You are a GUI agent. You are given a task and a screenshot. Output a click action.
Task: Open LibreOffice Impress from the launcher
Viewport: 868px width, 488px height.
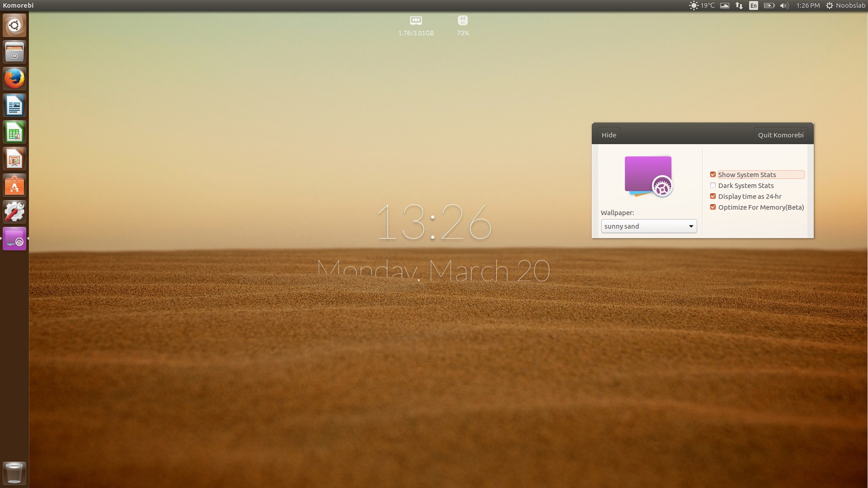coord(14,159)
